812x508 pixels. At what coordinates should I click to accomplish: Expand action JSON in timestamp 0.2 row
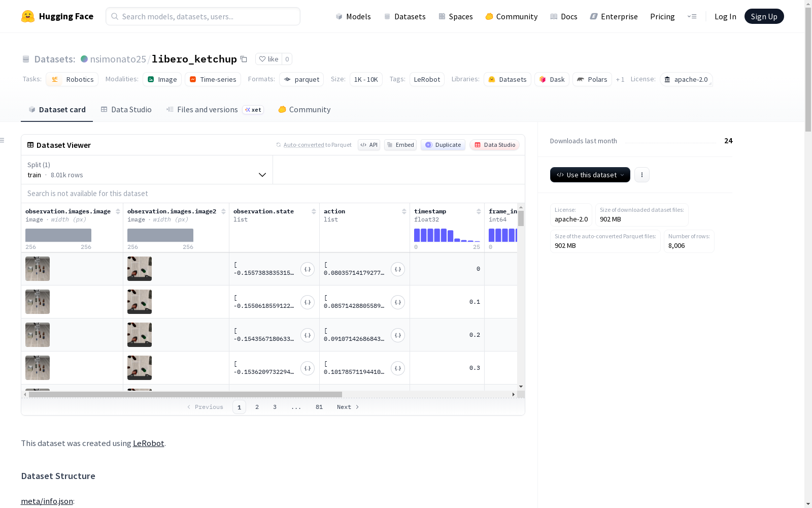click(398, 335)
